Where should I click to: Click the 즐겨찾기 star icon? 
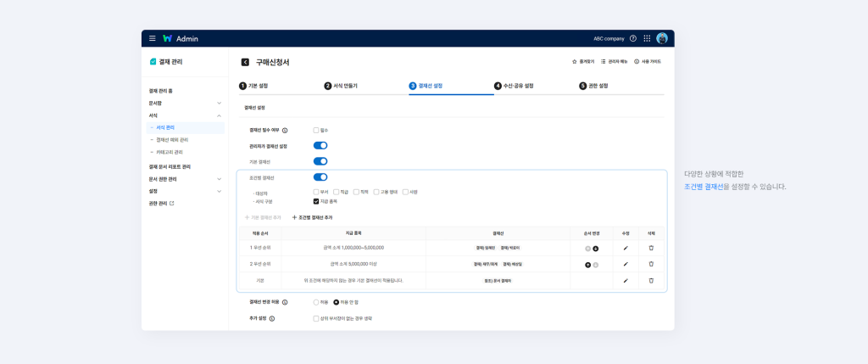[575, 61]
